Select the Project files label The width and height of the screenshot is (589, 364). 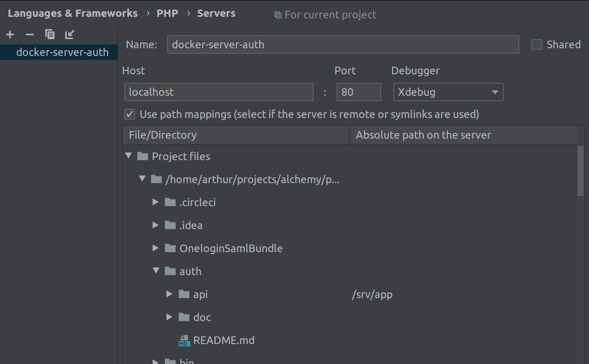pyautogui.click(x=181, y=156)
